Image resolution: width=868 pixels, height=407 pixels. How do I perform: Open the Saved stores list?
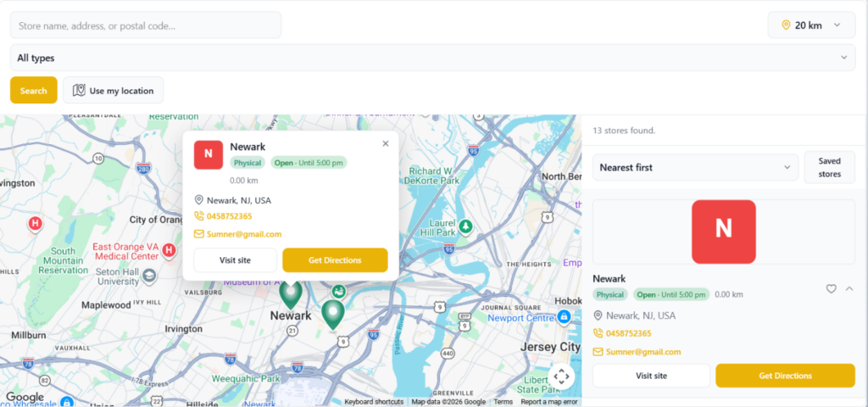pyautogui.click(x=829, y=167)
